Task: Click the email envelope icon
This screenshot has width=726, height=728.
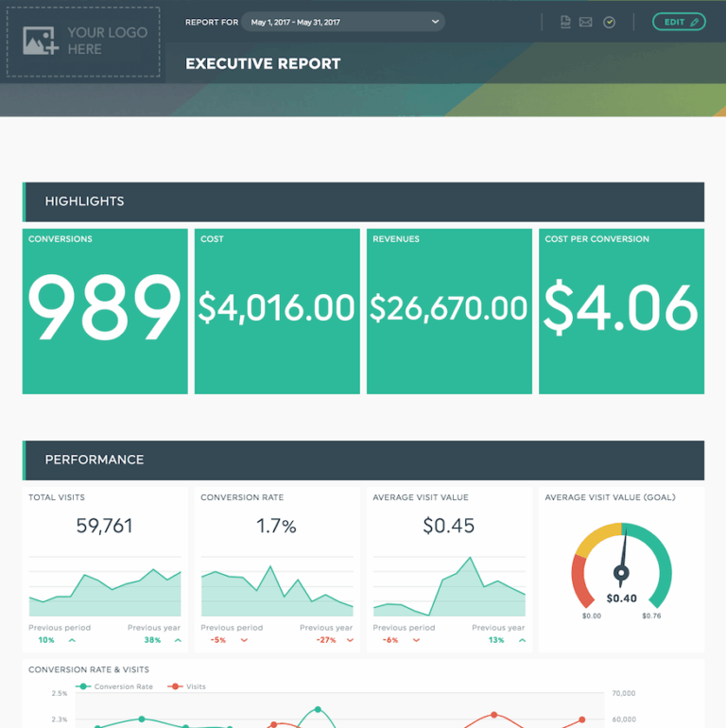Action: (x=586, y=22)
